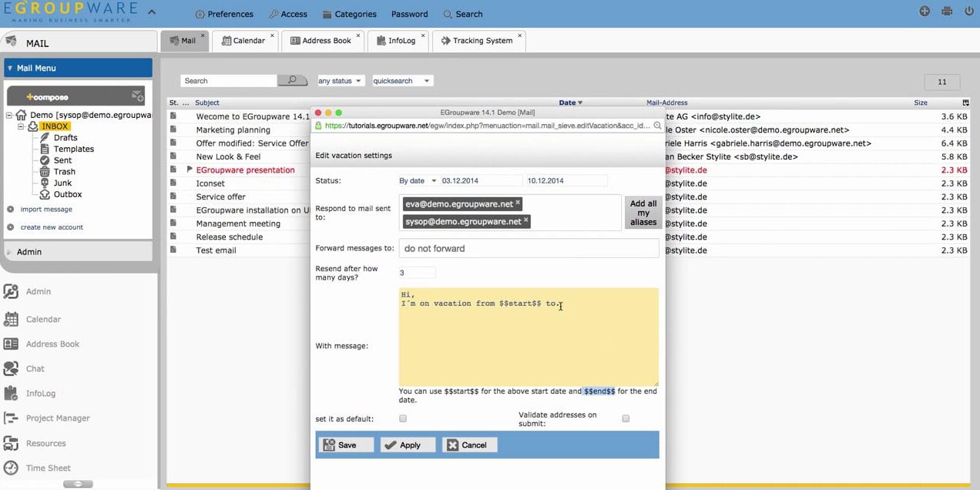Expand the EGroupware logo dropdown arrow
980x490 pixels.
152,12
